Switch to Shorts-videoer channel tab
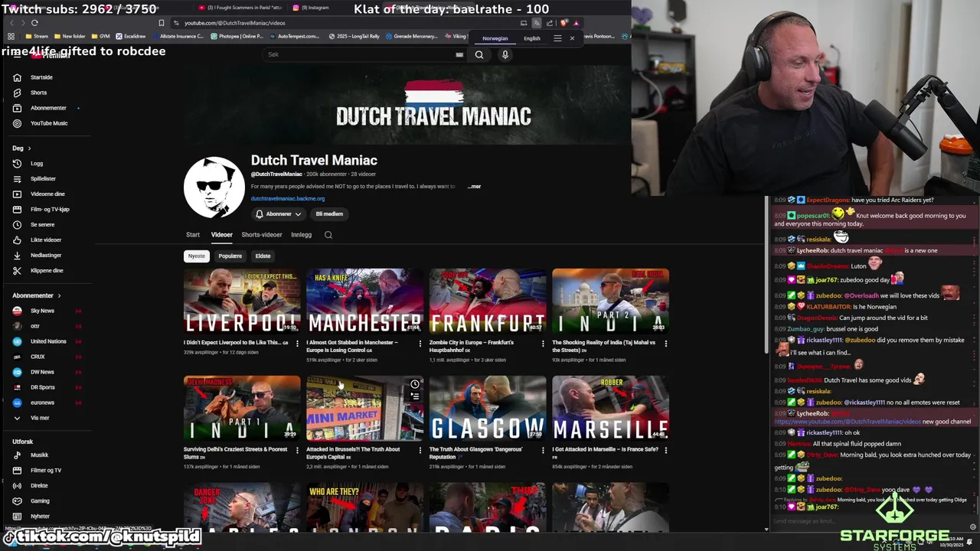 tap(262, 235)
